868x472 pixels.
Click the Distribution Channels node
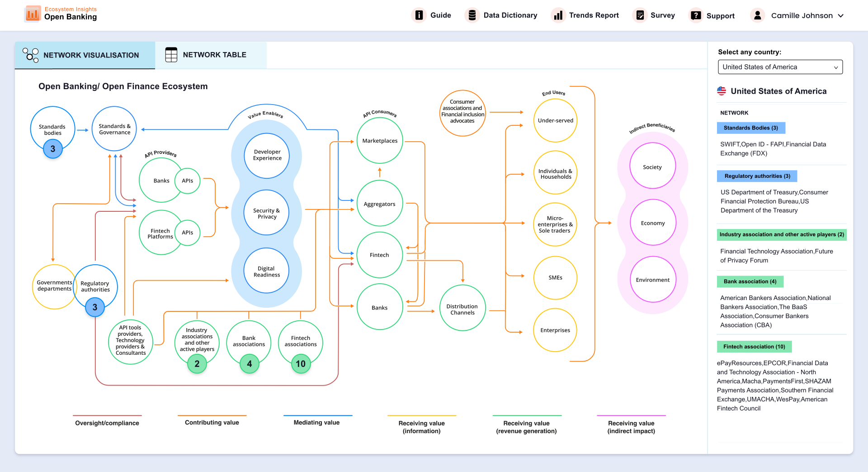point(462,308)
